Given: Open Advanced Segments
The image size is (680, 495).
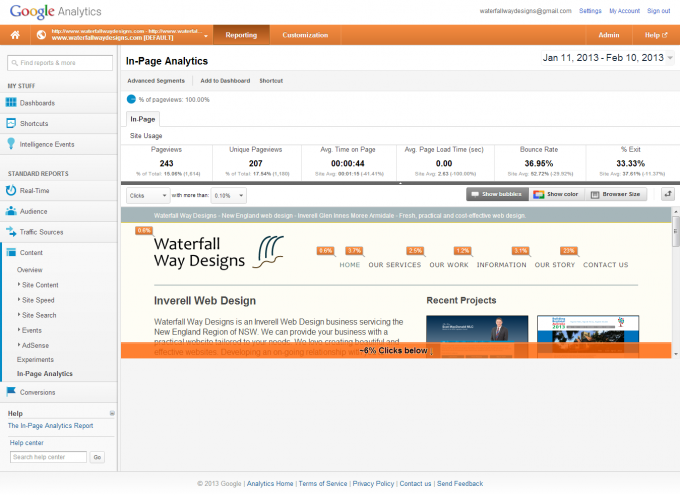Looking at the screenshot, I should (x=156, y=81).
